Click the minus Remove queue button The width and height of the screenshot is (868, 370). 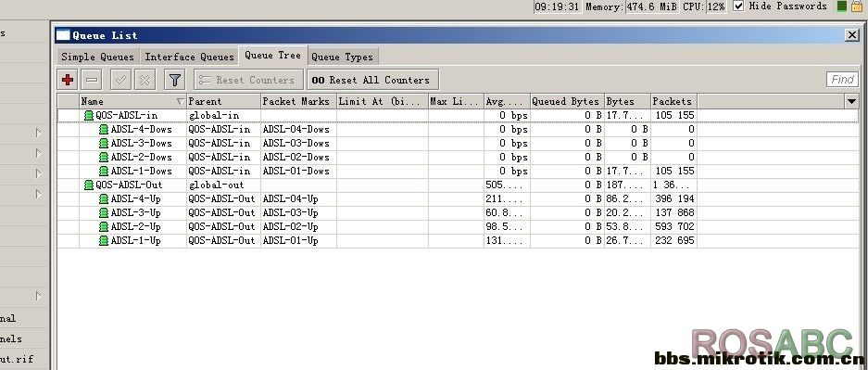pyautogui.click(x=92, y=80)
